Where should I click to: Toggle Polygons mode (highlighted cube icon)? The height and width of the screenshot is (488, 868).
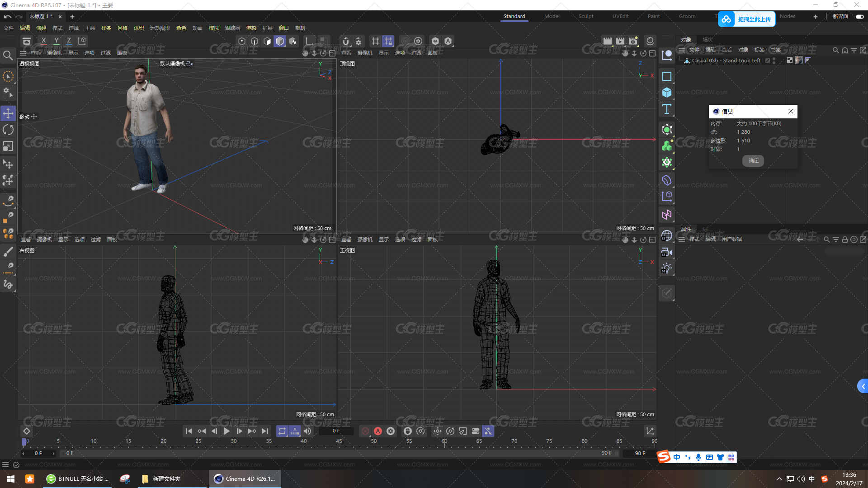point(280,41)
